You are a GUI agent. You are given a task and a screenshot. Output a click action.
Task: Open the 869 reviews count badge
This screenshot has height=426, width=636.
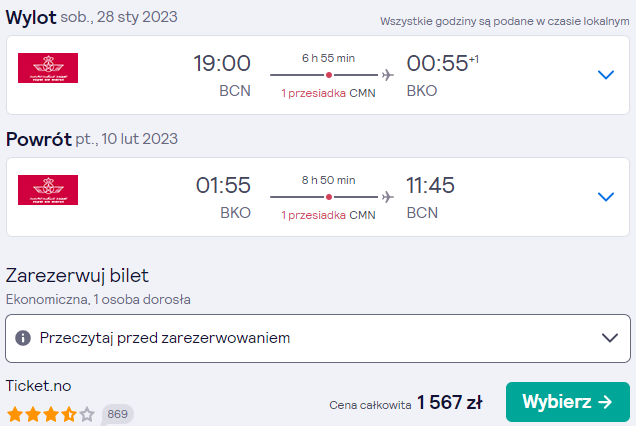tap(117, 414)
